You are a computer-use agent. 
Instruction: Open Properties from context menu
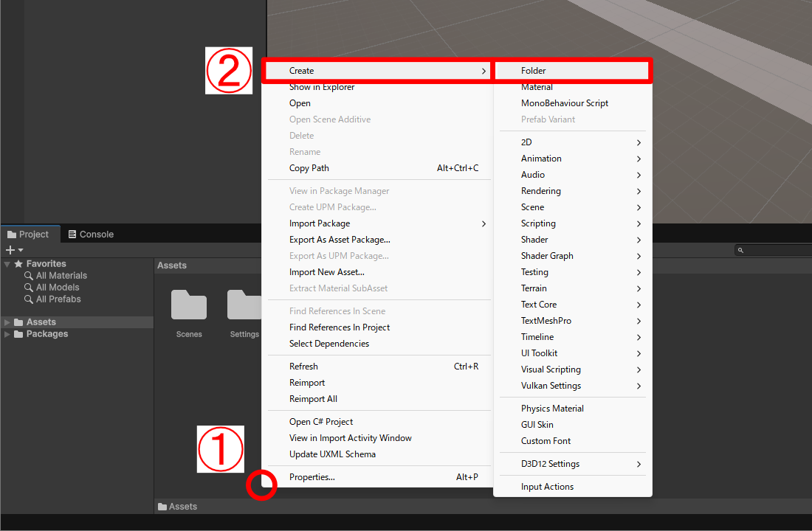tap(312, 477)
